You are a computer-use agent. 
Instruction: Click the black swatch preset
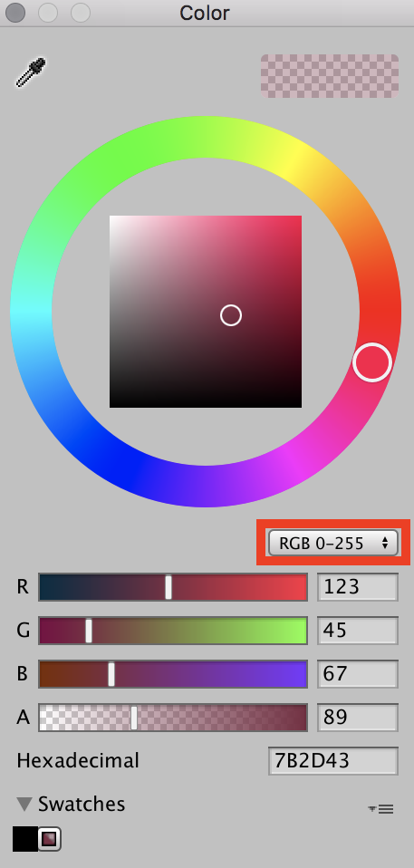pos(24,839)
